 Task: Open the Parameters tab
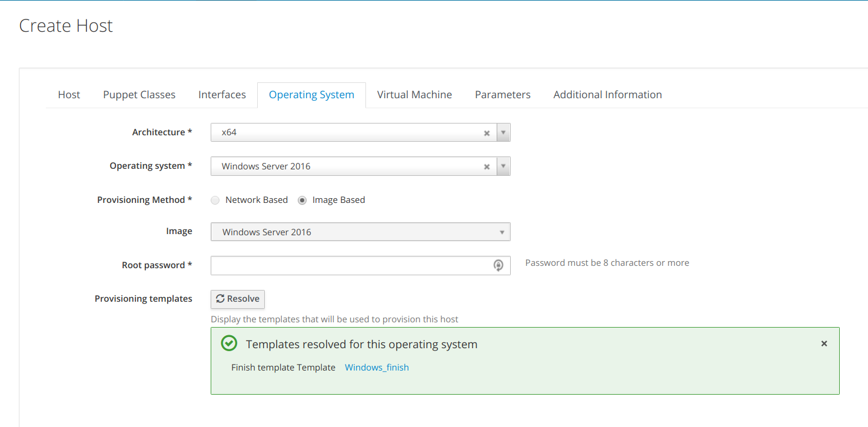(503, 95)
